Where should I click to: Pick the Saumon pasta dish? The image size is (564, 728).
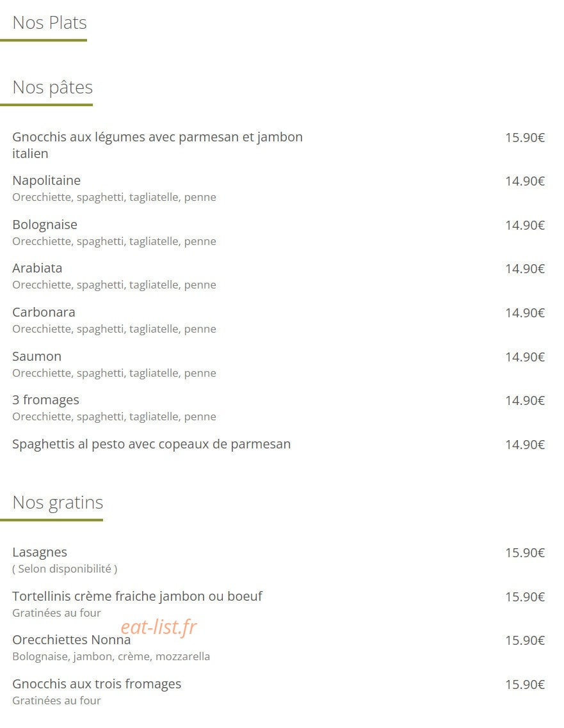36,356
